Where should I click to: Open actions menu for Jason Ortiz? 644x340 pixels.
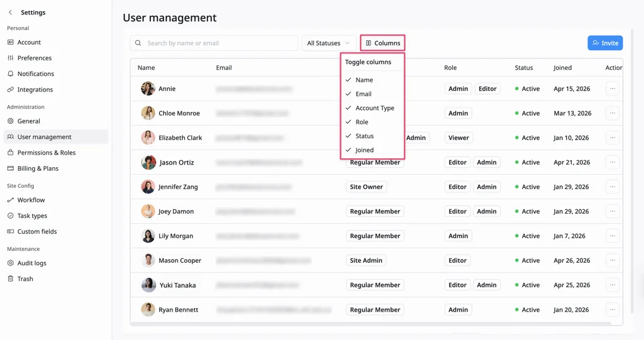613,162
